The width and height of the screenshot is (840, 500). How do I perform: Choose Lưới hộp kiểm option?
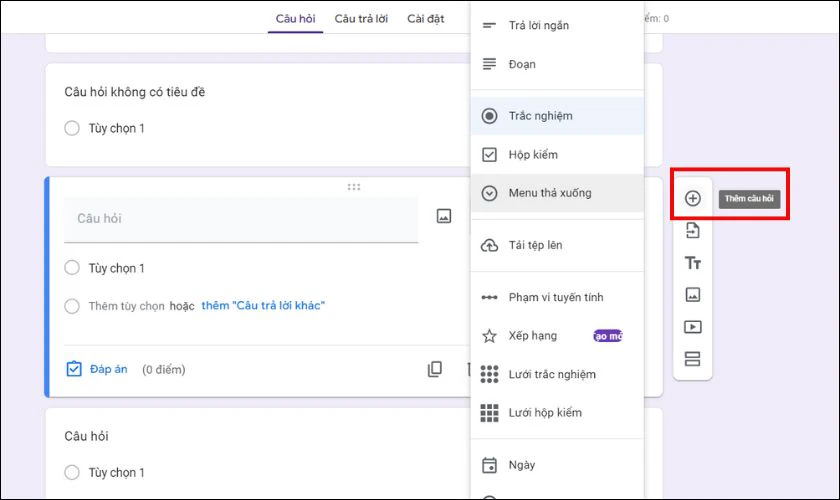tap(557, 413)
